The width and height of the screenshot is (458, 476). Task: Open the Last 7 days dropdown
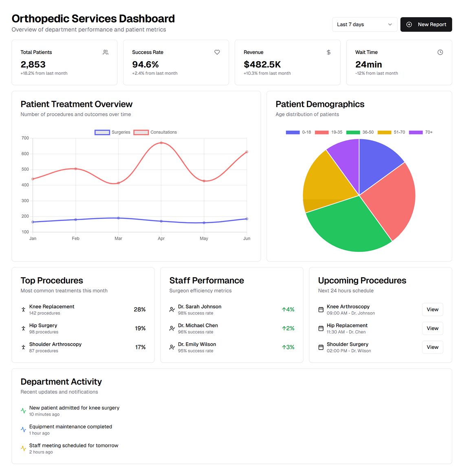click(x=365, y=24)
